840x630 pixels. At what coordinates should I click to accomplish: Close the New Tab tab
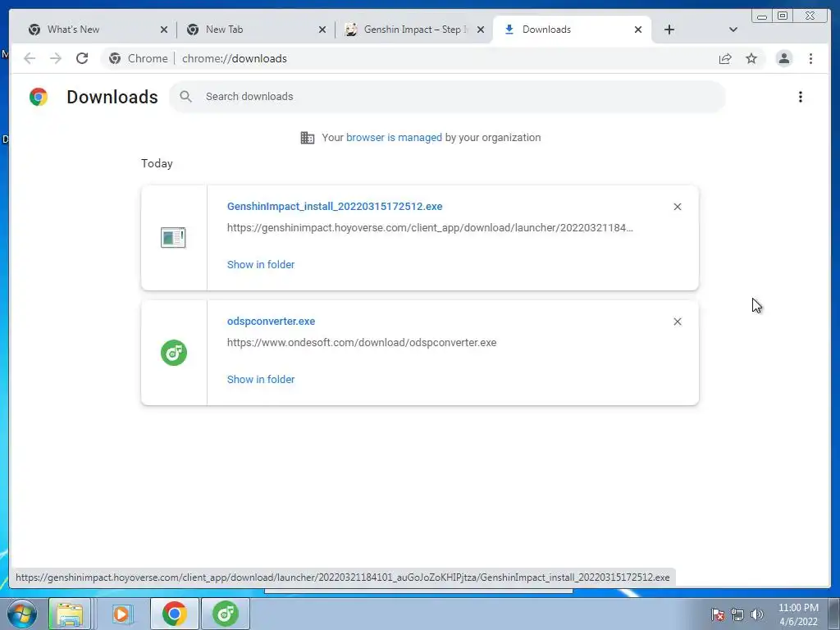coord(322,30)
